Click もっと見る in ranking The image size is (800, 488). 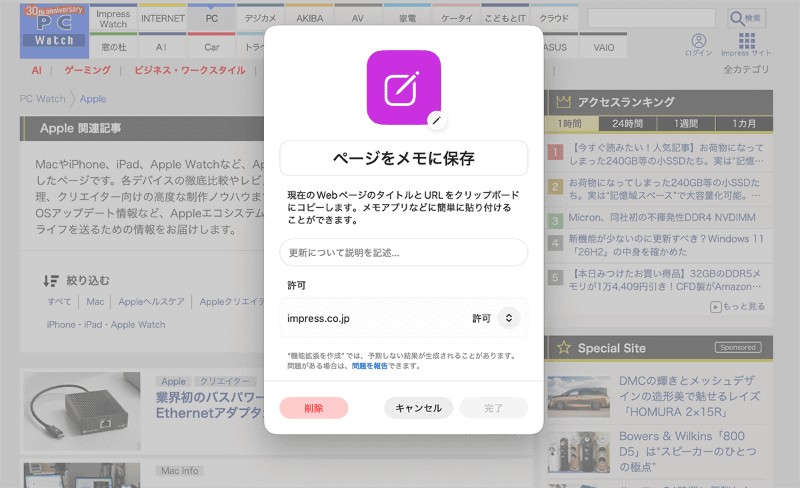point(737,306)
